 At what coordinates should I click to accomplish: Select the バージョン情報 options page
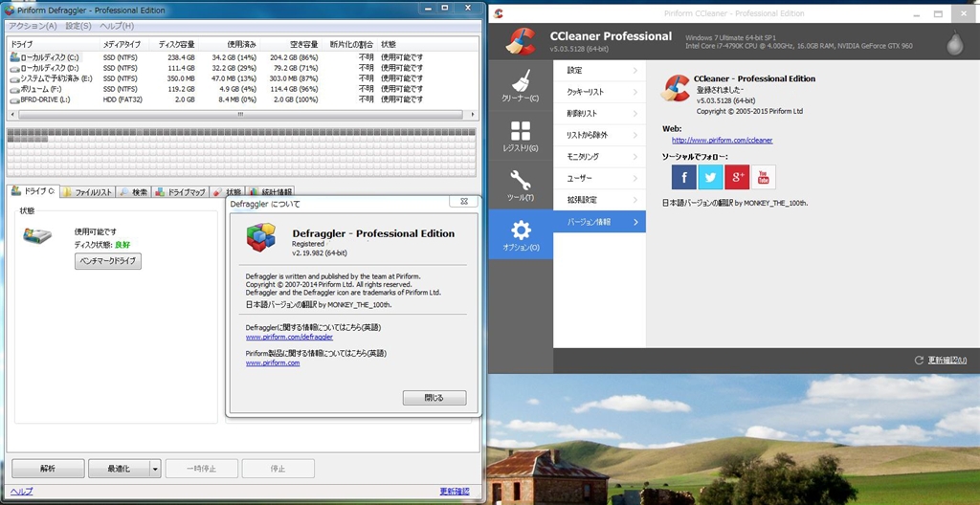point(599,222)
